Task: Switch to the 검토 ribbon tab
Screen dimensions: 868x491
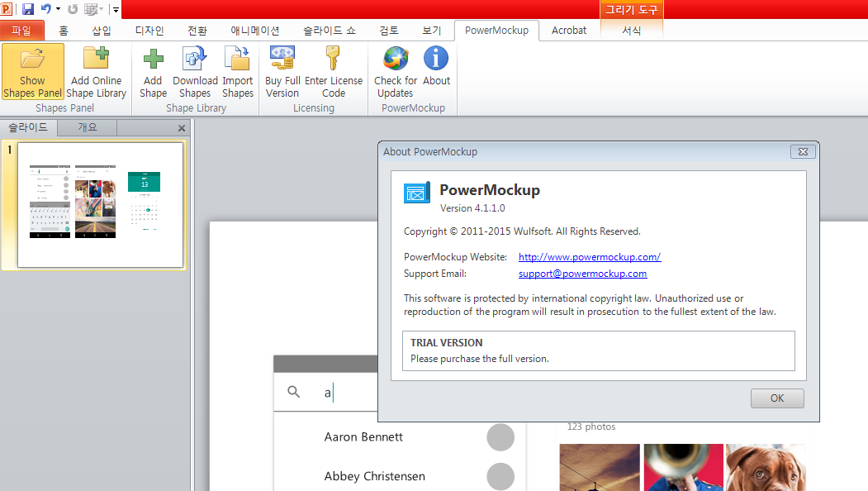Action: (389, 31)
